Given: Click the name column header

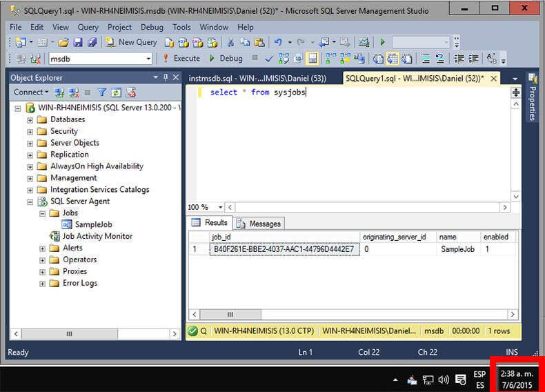Looking at the screenshot, I should 458,237.
